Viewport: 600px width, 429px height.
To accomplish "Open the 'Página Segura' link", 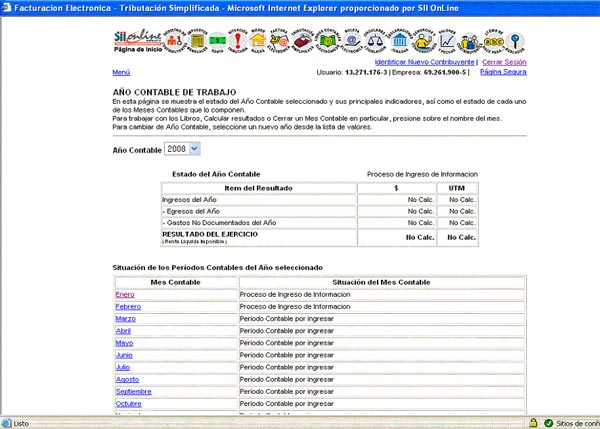I will tap(503, 72).
